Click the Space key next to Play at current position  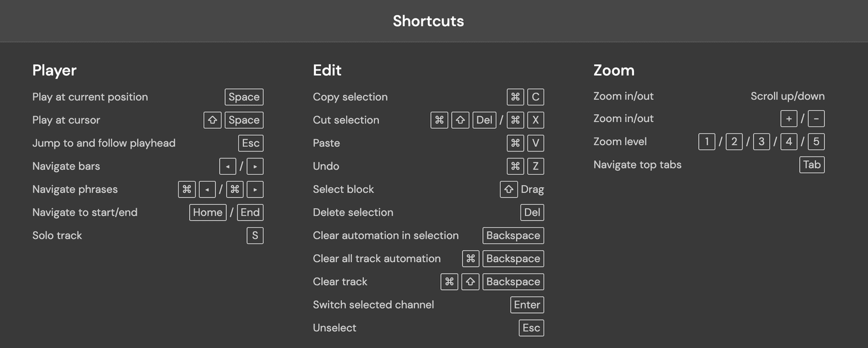tap(244, 97)
